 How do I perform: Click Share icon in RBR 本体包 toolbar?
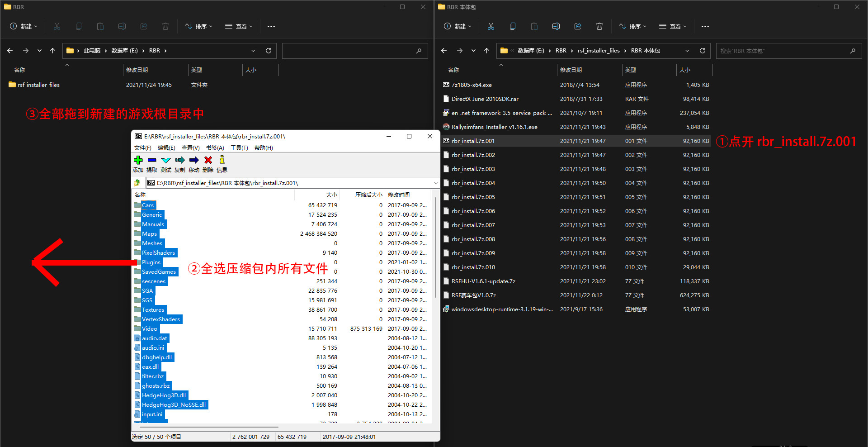pos(578,26)
